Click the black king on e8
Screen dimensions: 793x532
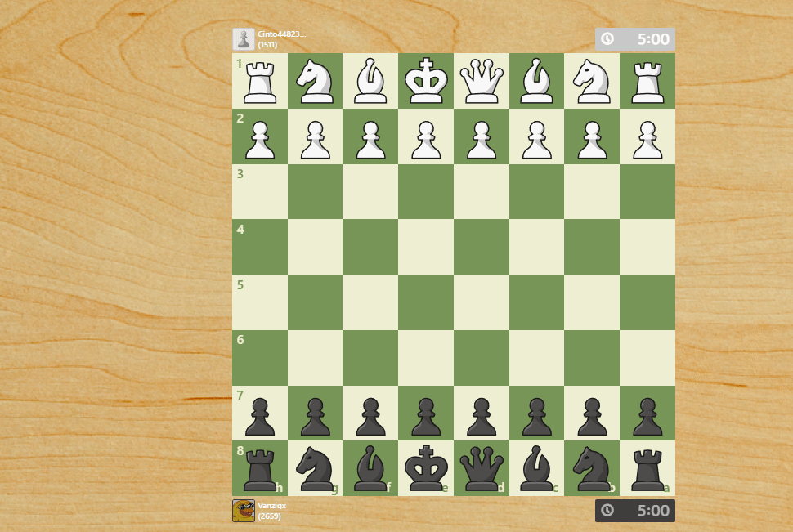(x=426, y=469)
